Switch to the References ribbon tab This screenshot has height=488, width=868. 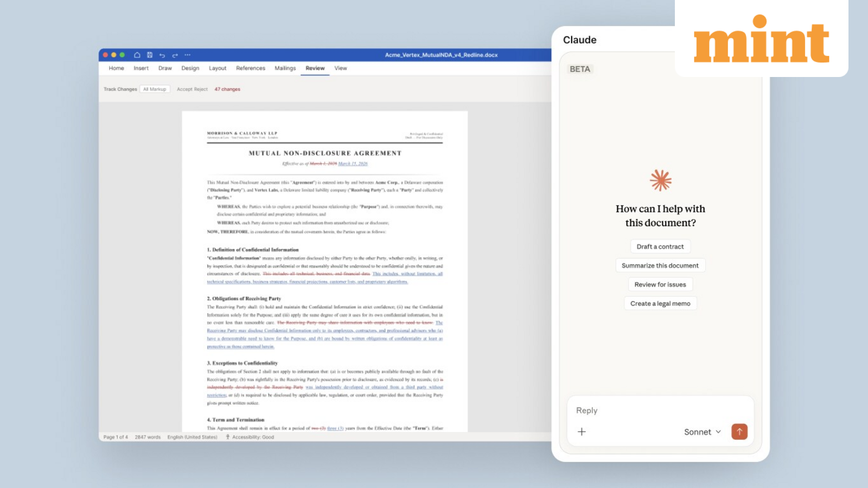(251, 68)
